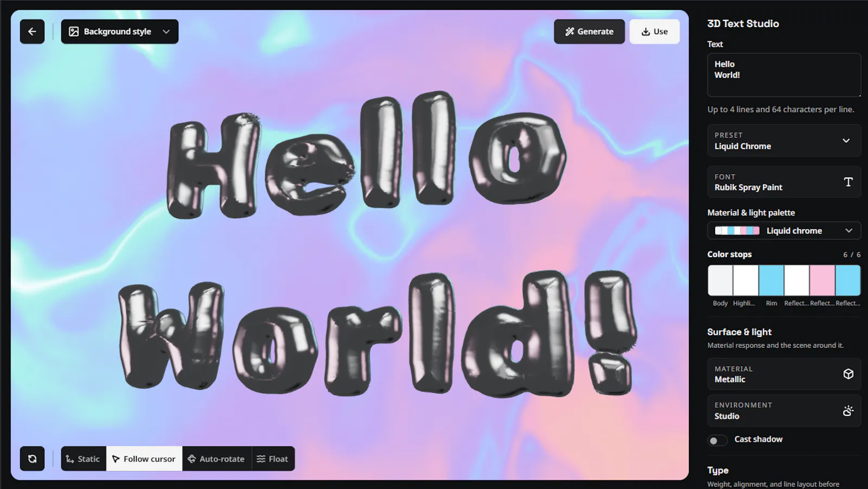Open the Environment Studio selector
This screenshot has width=868, height=489.
click(x=784, y=411)
